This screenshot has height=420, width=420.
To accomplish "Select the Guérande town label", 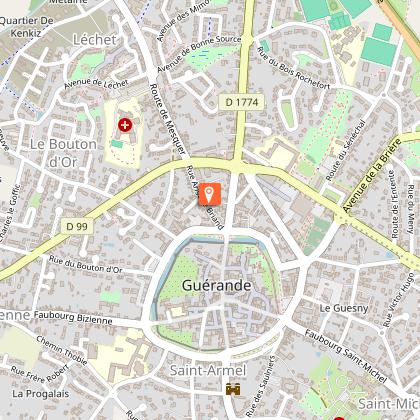I will [217, 285].
